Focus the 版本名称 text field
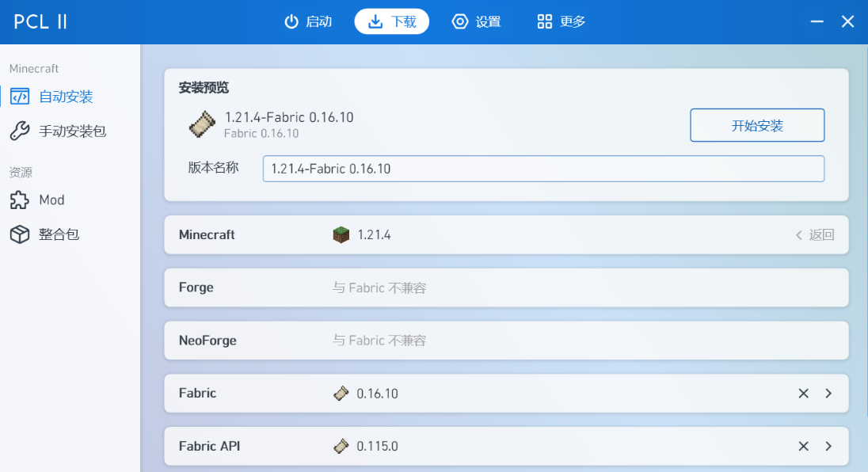Viewport: 868px width, 472px height. coord(543,169)
